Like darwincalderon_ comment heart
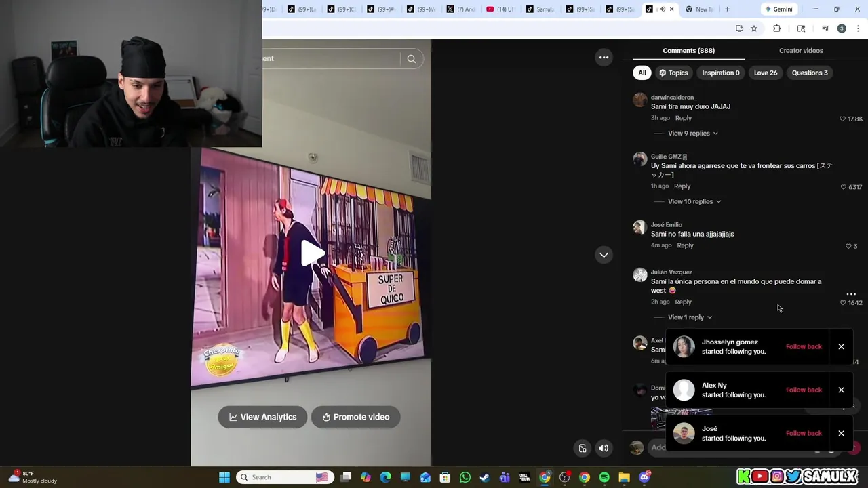Screen dimensions: 868x488 pos(843,119)
